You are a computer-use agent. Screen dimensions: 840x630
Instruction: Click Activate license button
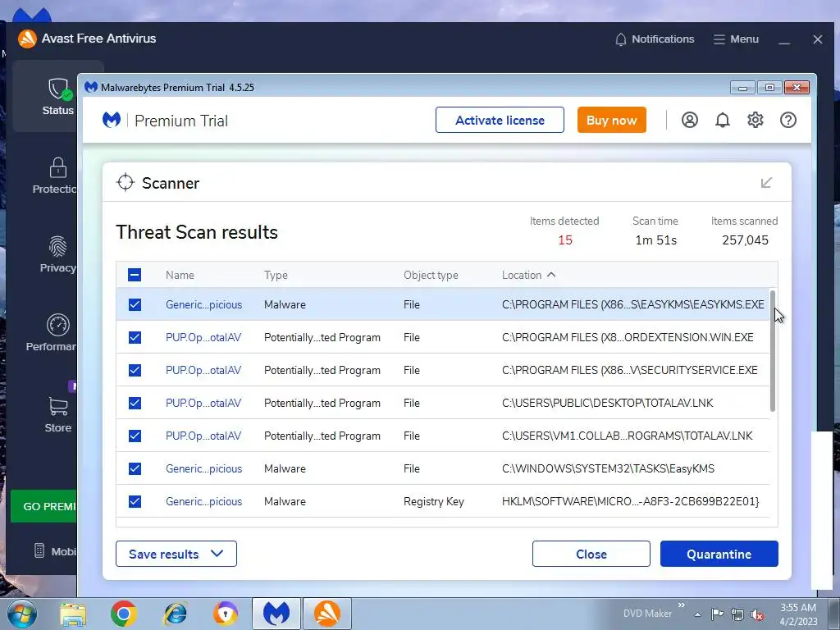pyautogui.click(x=500, y=120)
